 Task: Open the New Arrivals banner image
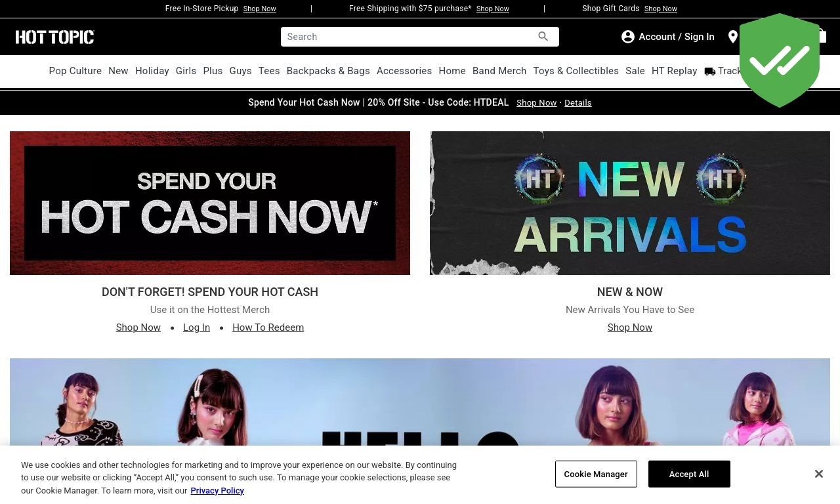tap(630, 203)
